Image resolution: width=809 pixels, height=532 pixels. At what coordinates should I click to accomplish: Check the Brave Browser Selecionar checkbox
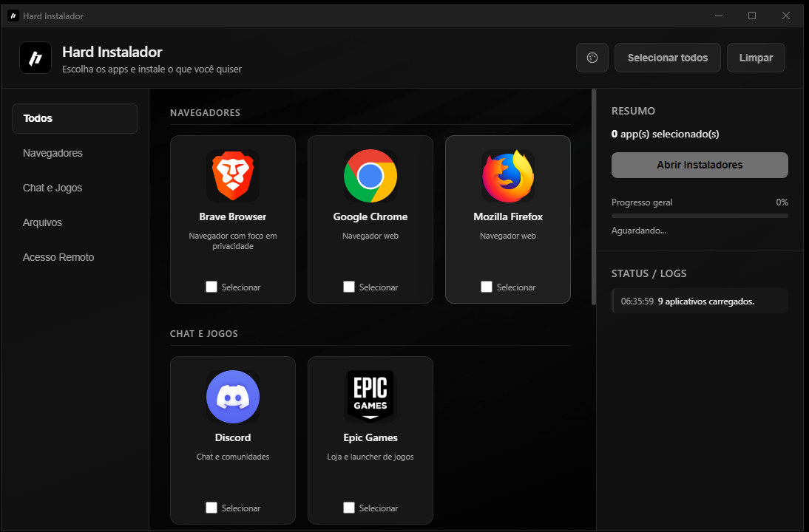point(211,287)
